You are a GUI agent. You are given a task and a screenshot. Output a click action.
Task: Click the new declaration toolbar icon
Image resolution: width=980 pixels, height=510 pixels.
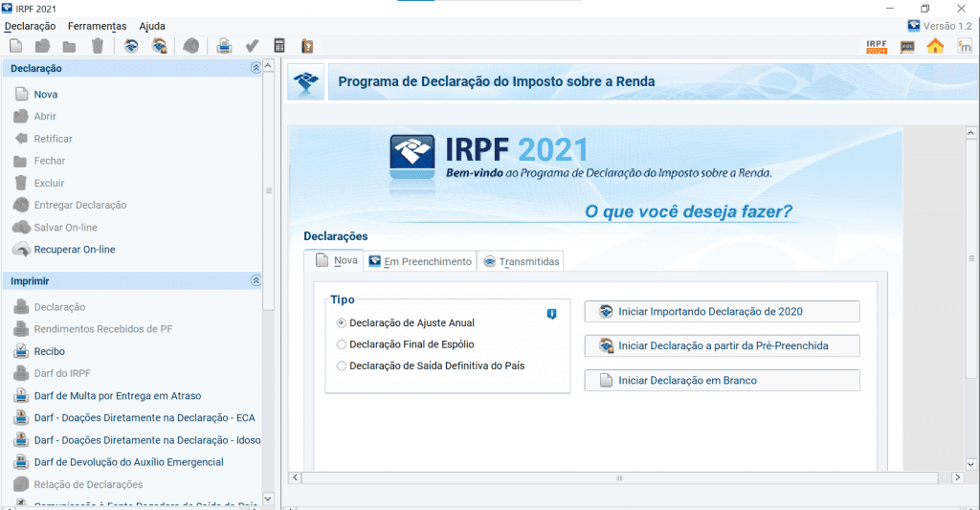coord(16,46)
